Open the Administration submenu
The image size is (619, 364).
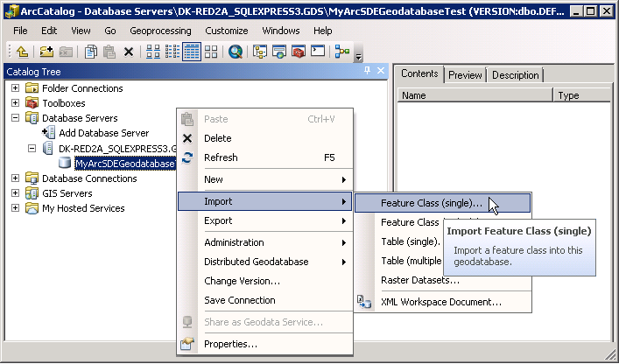point(265,242)
